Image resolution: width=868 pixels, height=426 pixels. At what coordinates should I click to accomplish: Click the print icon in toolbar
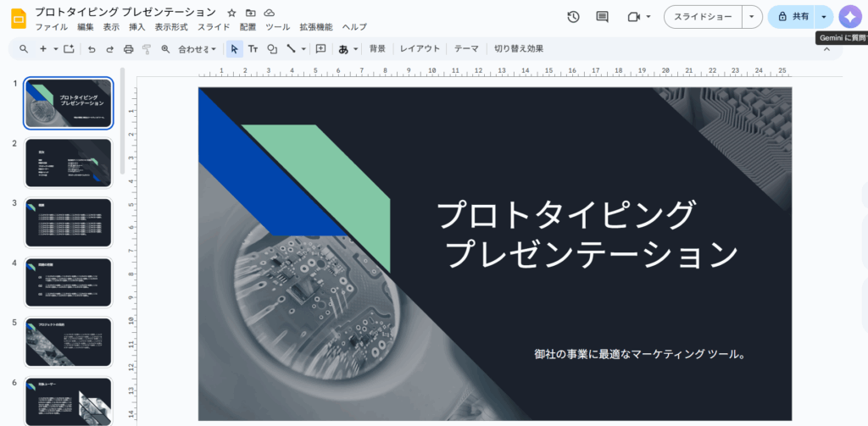tap(128, 49)
